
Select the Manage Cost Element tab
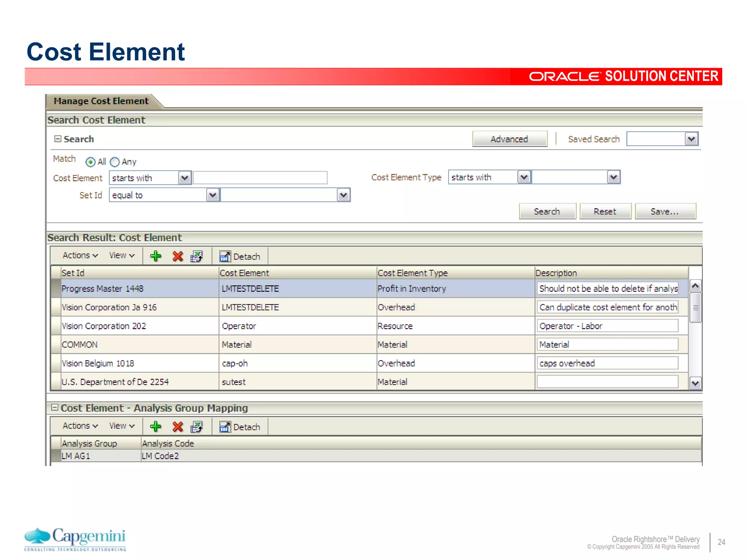[x=101, y=101]
